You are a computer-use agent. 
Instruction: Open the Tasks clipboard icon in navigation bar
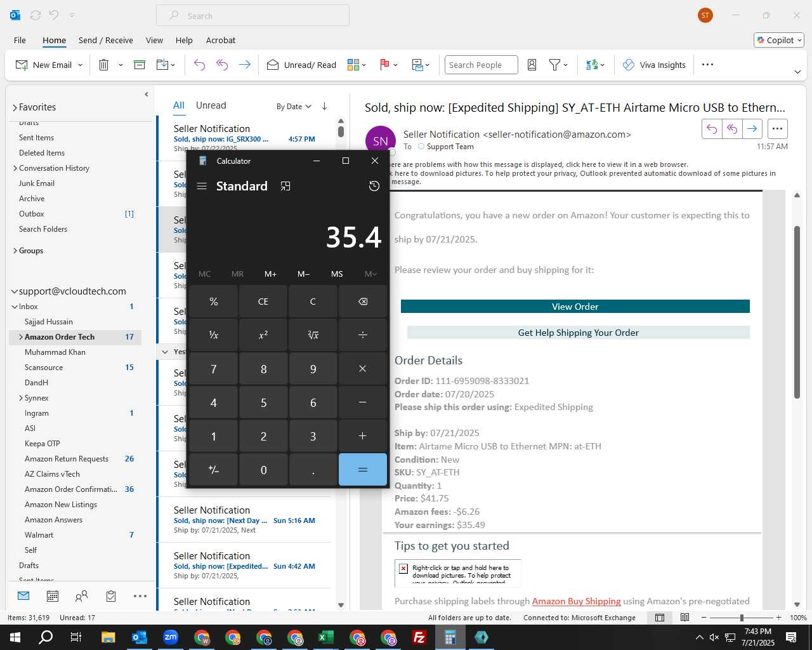coord(111,596)
